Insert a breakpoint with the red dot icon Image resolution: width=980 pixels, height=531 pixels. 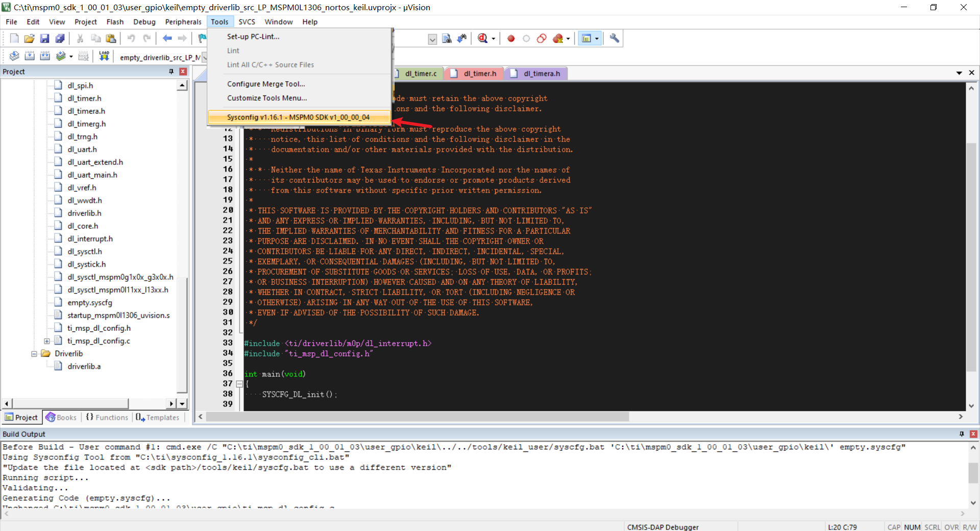click(x=511, y=38)
